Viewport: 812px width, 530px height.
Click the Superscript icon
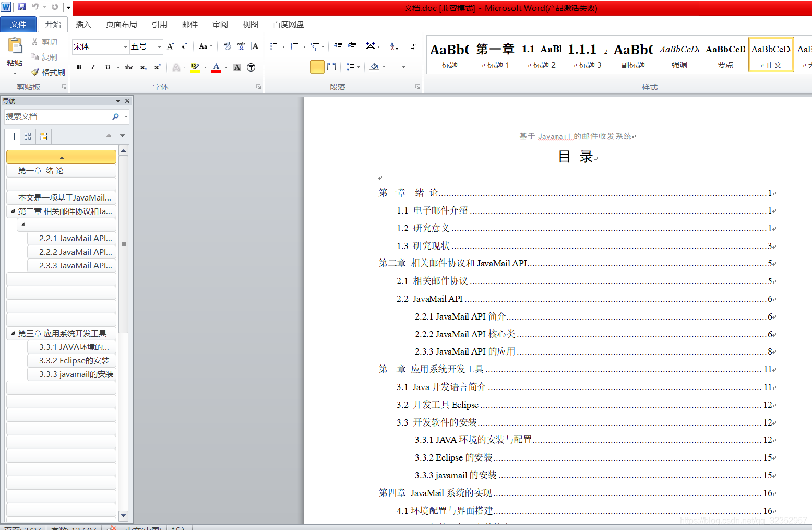click(157, 67)
